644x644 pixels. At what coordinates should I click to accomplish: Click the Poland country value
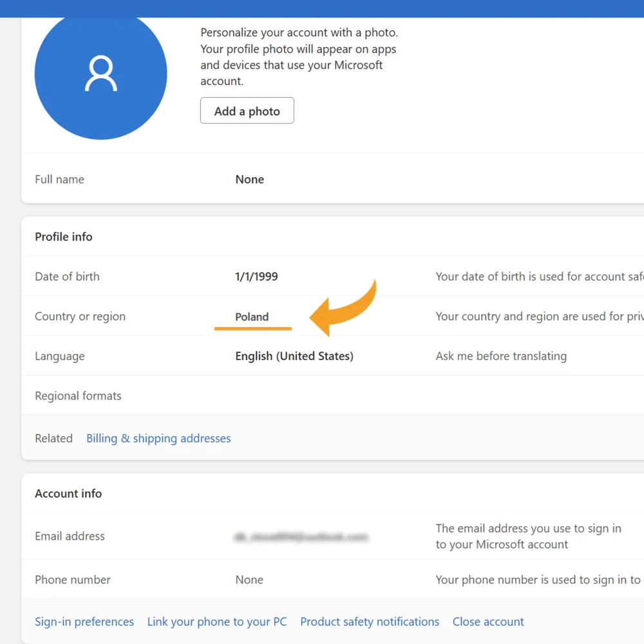[x=252, y=317]
